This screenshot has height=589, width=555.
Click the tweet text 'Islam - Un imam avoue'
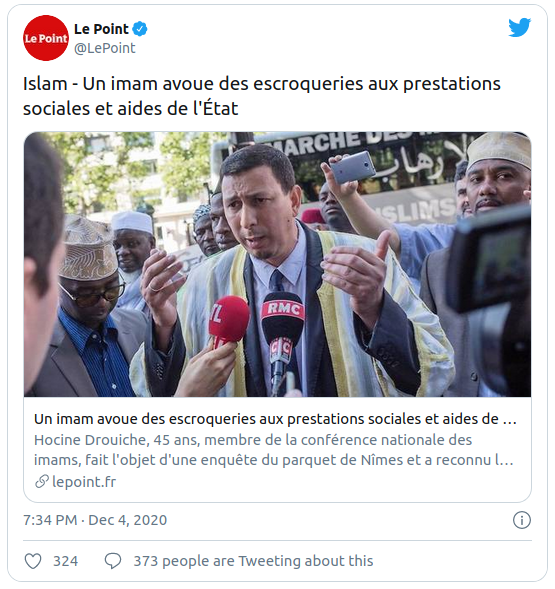coord(262,96)
